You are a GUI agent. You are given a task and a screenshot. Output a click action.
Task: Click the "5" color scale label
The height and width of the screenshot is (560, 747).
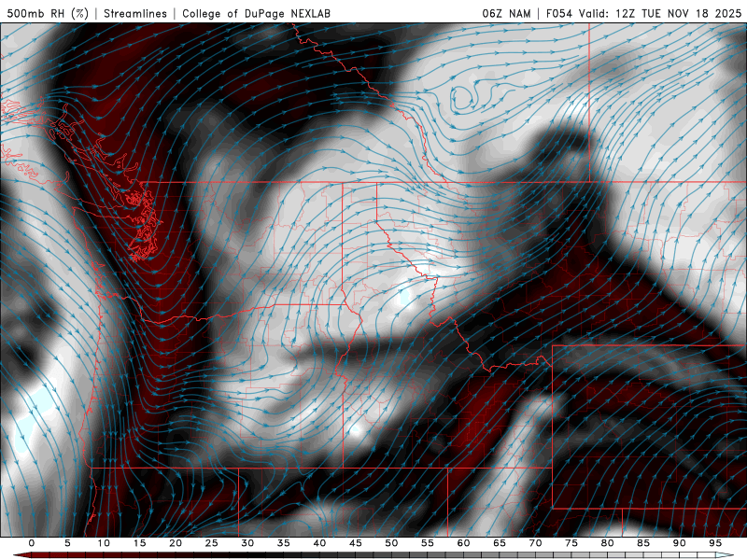67,543
